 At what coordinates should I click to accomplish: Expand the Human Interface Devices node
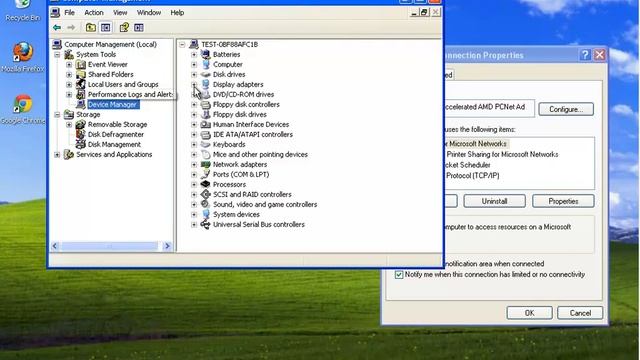click(194, 124)
